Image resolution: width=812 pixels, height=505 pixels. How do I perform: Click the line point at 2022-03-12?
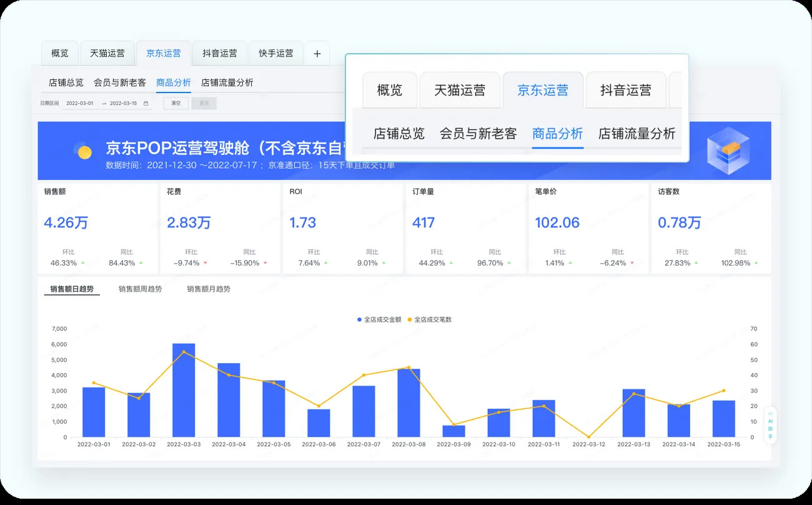[588, 437]
